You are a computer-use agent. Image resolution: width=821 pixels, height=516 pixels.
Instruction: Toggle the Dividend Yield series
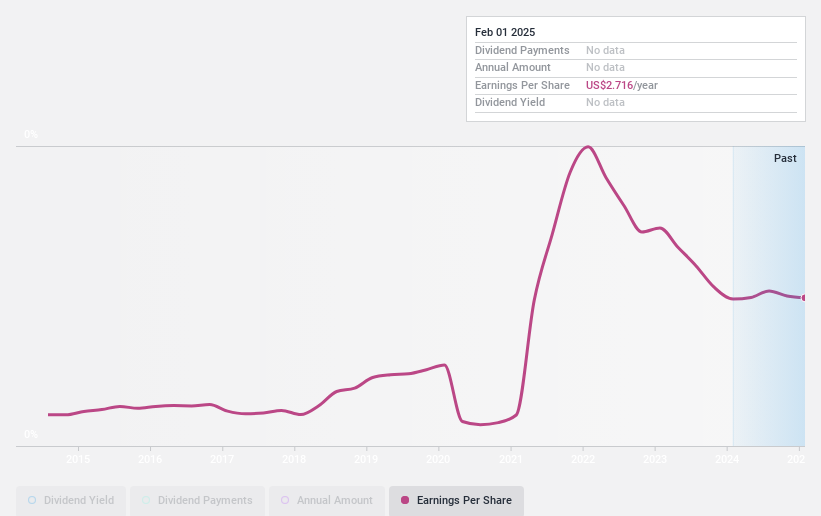(x=71, y=500)
